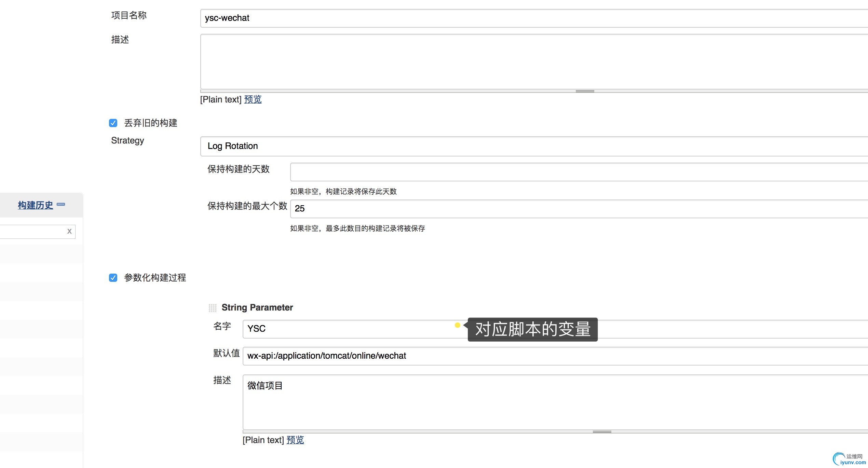Click the 项目名称 label

tap(129, 15)
